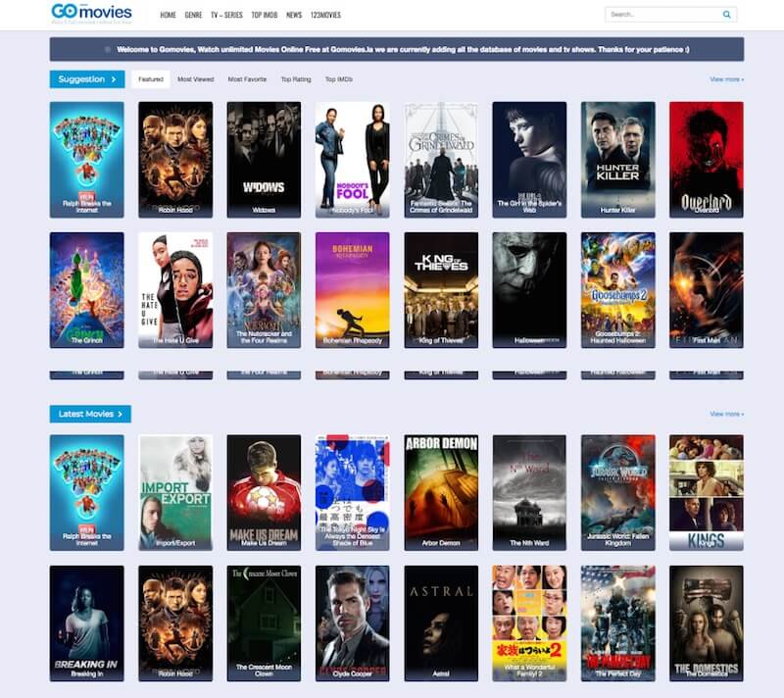Open The Perfect Day poster
The image size is (784, 698).
pos(618,623)
